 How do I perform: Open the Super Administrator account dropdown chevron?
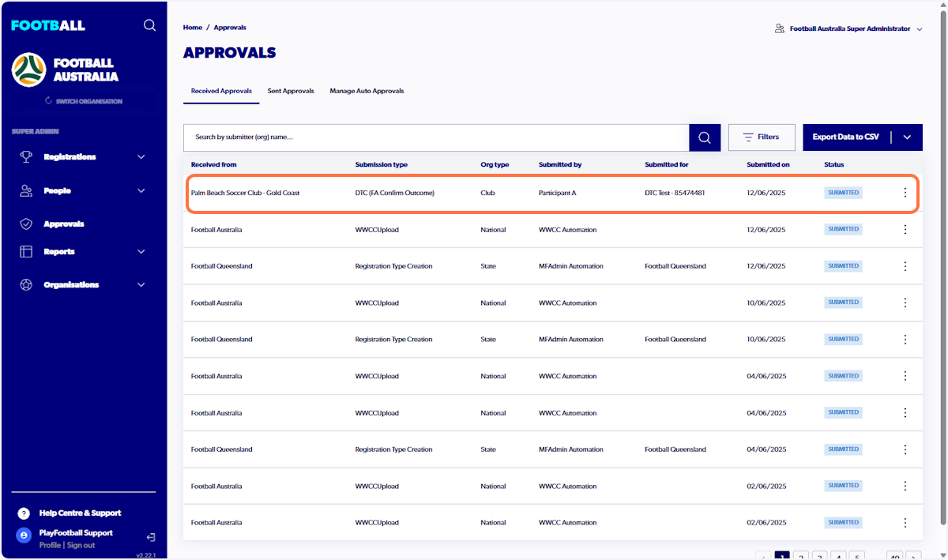pyautogui.click(x=919, y=29)
